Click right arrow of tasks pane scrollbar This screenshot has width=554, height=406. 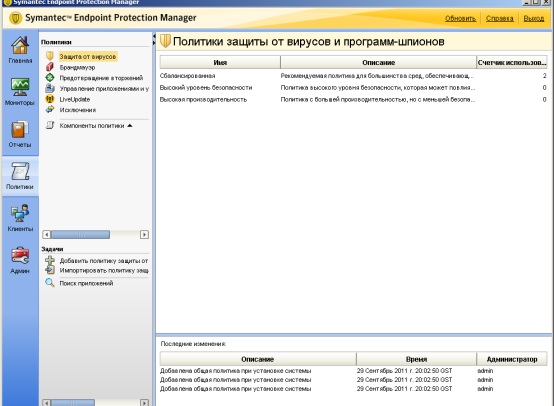pyautogui.click(x=144, y=402)
